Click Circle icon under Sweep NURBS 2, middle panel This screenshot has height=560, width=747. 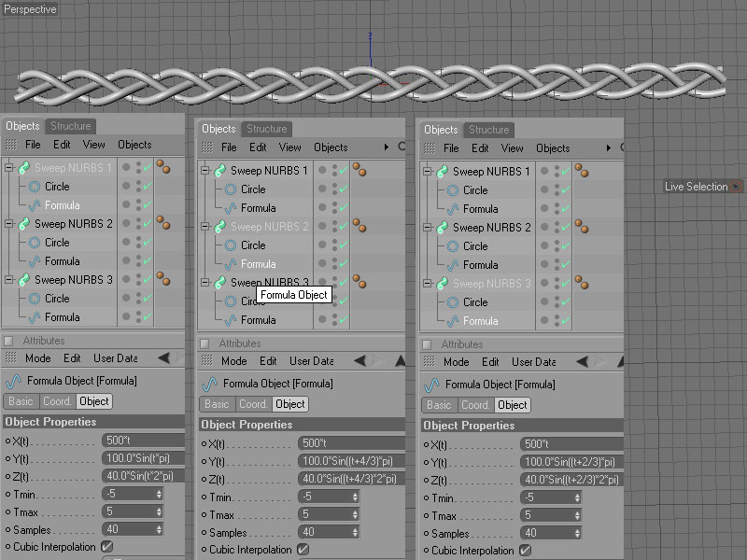pos(231,245)
